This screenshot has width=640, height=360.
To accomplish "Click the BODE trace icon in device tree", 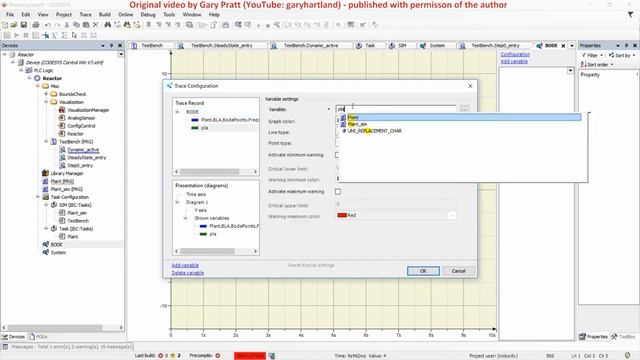I will [46, 244].
